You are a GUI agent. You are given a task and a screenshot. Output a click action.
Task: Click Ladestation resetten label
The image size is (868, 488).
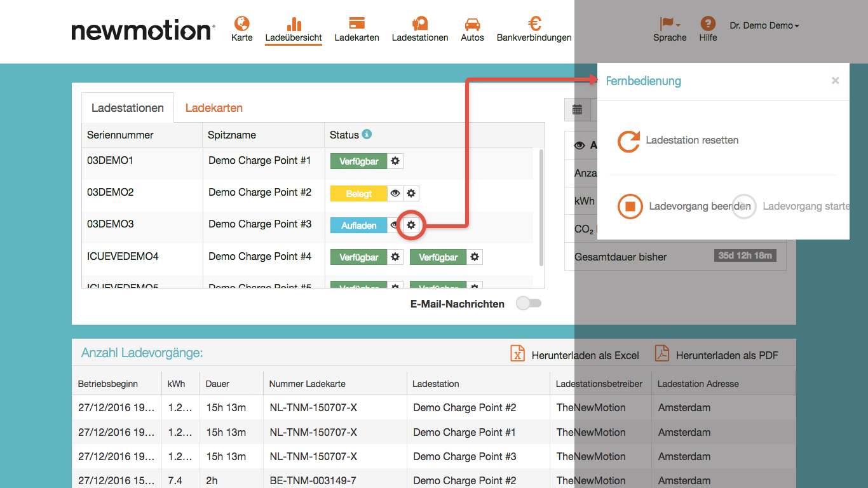pyautogui.click(x=692, y=140)
